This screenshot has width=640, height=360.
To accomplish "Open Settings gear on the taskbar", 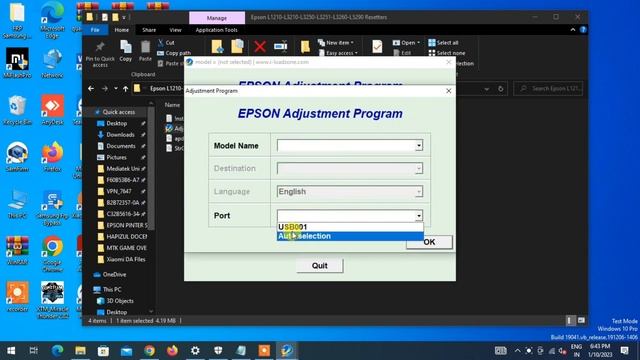I will tap(195, 351).
